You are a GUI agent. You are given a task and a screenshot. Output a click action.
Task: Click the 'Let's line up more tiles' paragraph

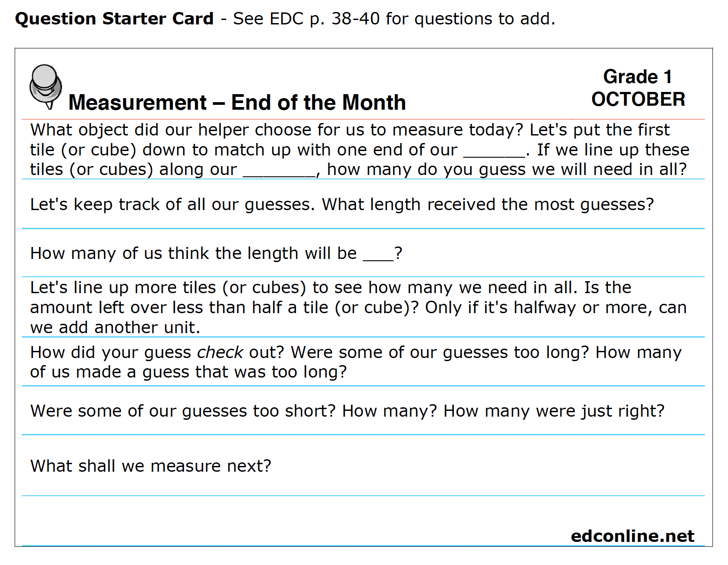(x=358, y=307)
